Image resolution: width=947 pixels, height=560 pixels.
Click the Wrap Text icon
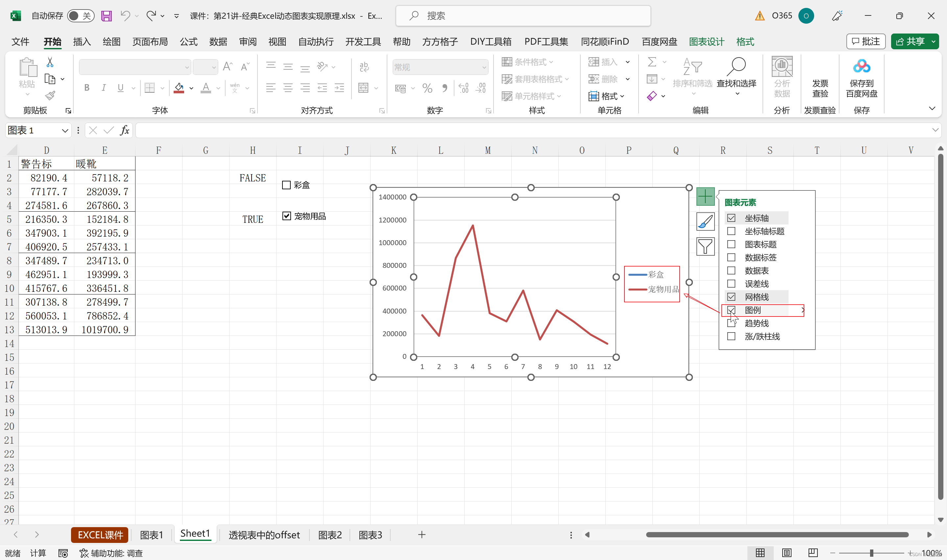[x=364, y=67]
